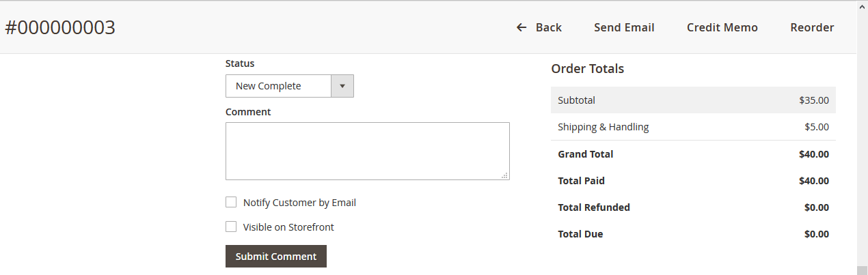Click the Status dropdown arrow

coord(342,86)
